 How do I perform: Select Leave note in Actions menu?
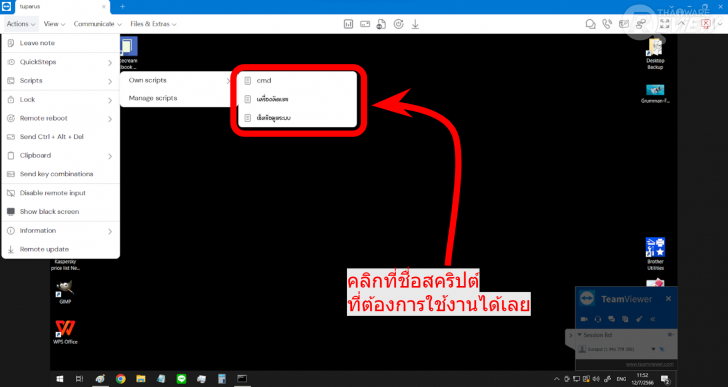tap(60, 43)
